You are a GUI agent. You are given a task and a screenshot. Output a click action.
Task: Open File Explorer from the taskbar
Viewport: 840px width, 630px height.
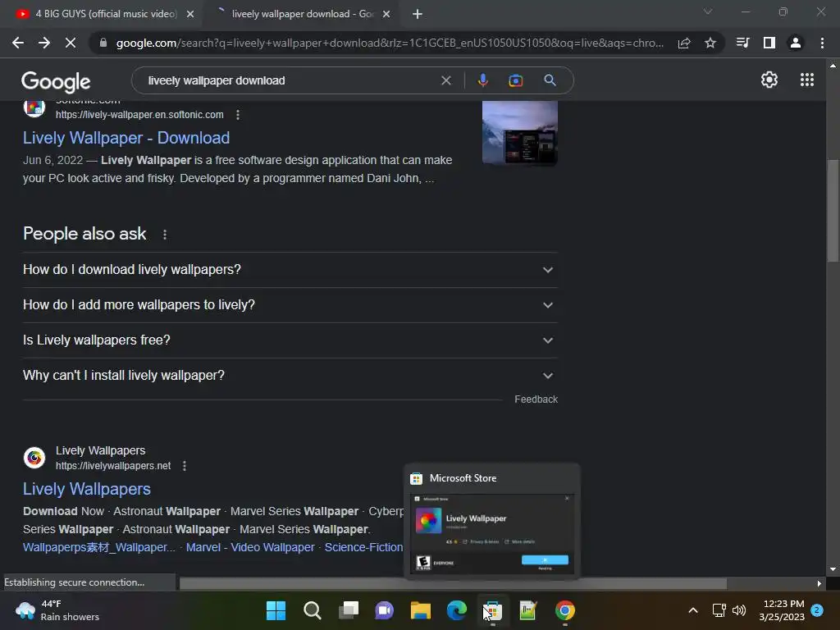421,610
